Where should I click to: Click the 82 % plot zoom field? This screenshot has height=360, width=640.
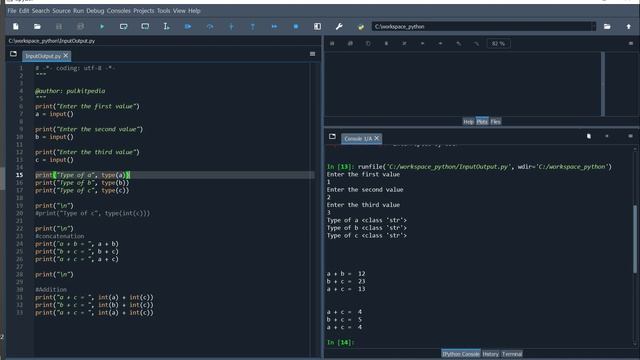[x=498, y=43]
